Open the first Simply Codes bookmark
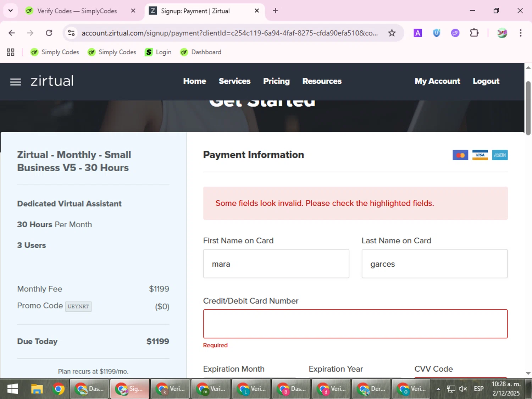Image resolution: width=532 pixels, height=399 pixels. tap(55, 52)
